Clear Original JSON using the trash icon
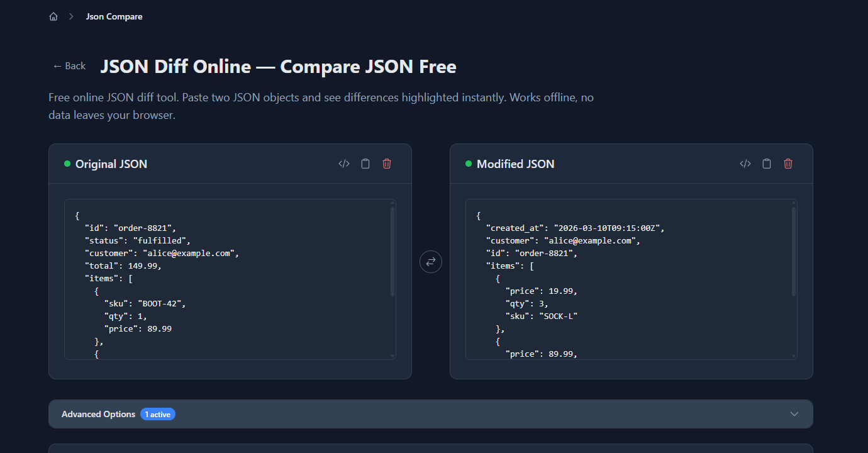 click(x=386, y=163)
